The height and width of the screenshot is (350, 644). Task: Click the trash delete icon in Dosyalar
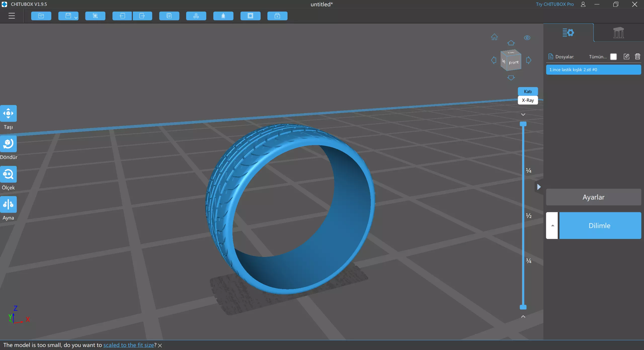point(637,57)
